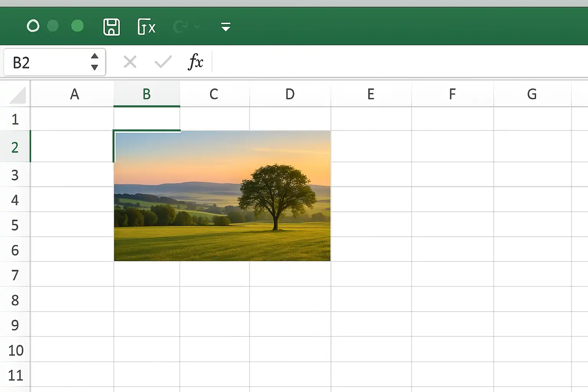Click the Cancel X in formula bar
The height and width of the screenshot is (392, 588).
click(x=130, y=62)
